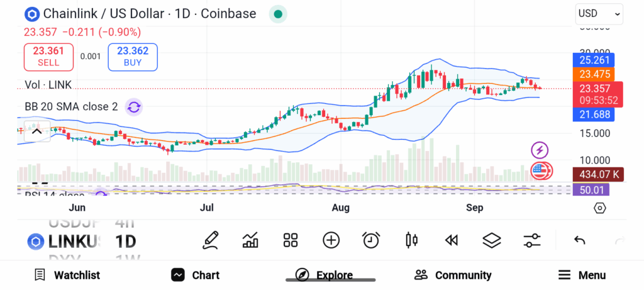The width and height of the screenshot is (644, 290).
Task: Open the Community tab
Action: point(453,275)
